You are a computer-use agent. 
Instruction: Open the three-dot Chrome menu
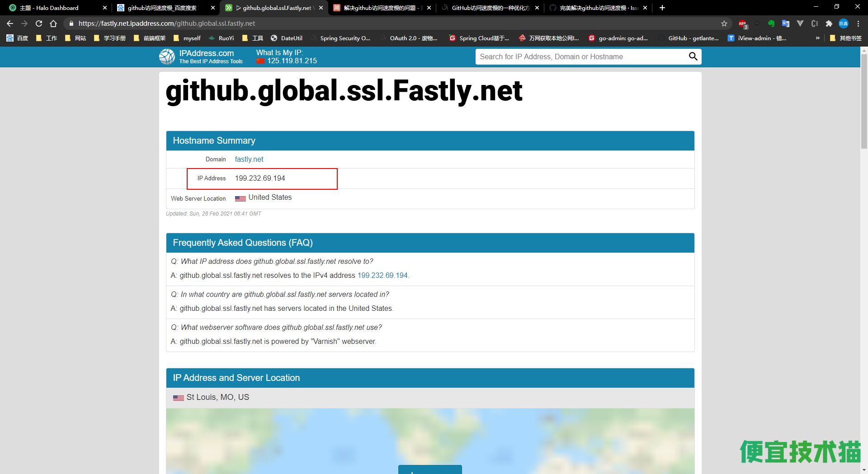(858, 23)
